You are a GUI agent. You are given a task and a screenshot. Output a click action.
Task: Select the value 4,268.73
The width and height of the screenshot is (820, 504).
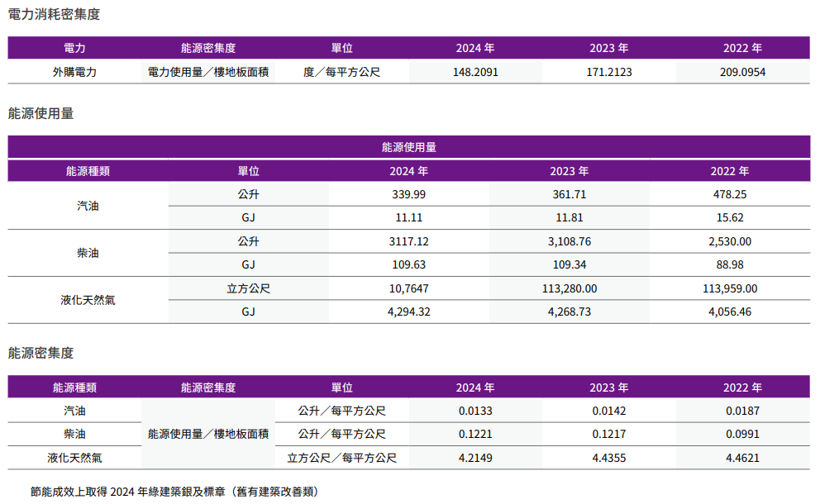tap(570, 311)
